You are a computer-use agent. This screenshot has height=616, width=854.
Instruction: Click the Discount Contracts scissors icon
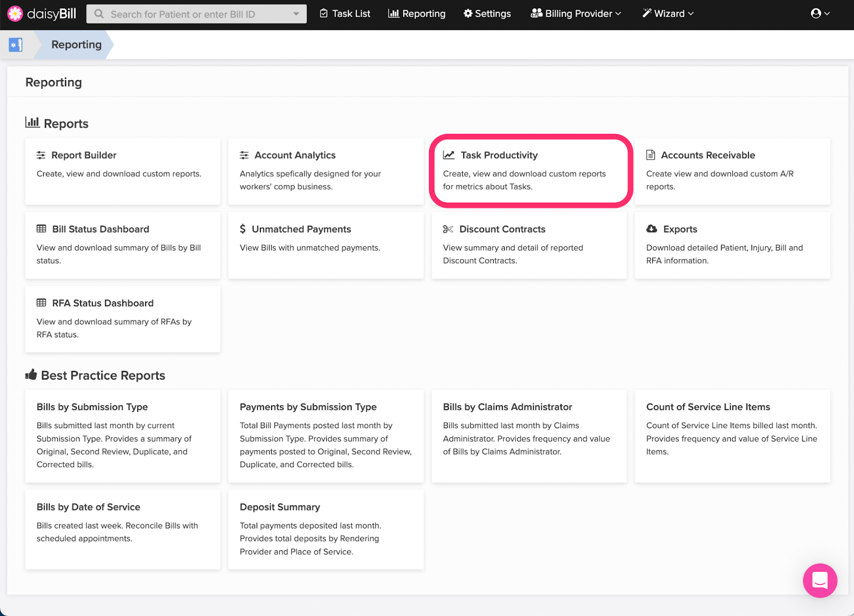(448, 229)
